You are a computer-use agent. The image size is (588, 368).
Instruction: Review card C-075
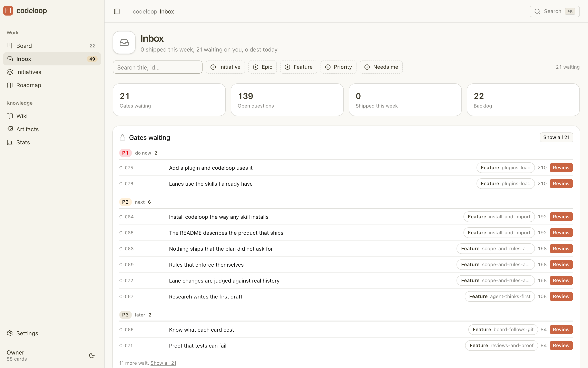[x=561, y=168]
